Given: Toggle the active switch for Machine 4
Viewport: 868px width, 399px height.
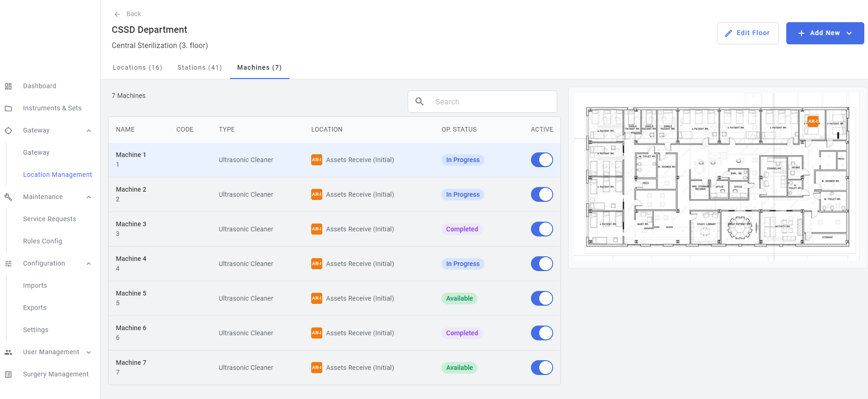Looking at the screenshot, I should [x=542, y=264].
